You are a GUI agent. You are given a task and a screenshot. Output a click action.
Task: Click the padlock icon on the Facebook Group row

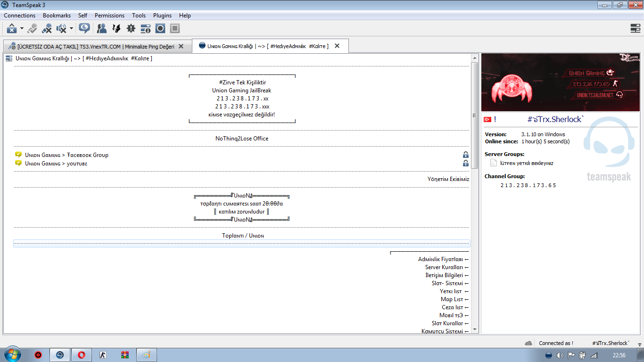point(466,155)
